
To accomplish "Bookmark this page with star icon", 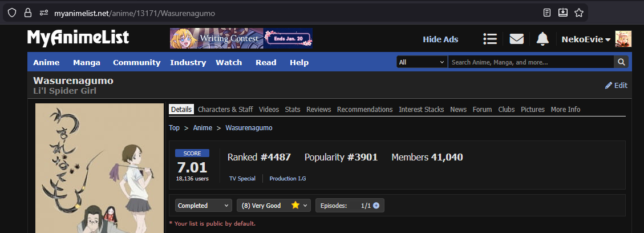I will tap(579, 13).
